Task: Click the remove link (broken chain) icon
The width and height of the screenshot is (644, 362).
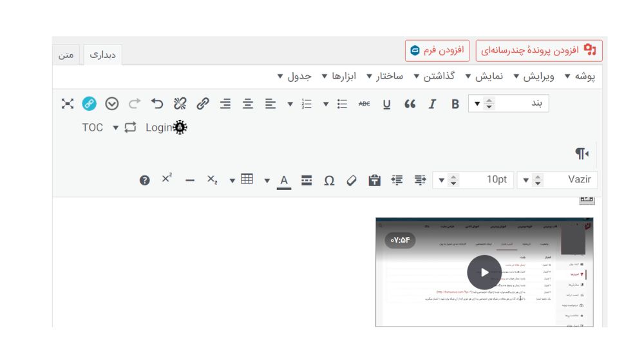Action: [180, 104]
